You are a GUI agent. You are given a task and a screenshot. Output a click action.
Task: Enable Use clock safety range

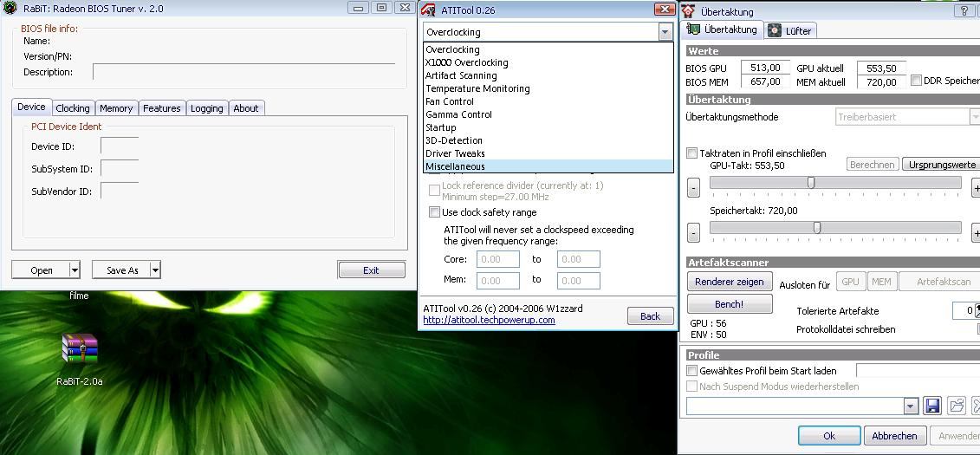click(x=434, y=211)
